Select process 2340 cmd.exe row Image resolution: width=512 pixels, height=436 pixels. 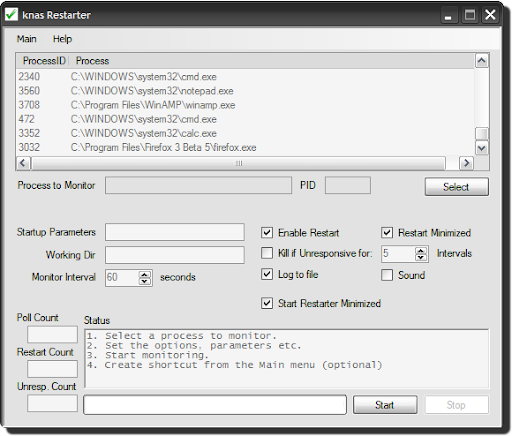[245, 77]
